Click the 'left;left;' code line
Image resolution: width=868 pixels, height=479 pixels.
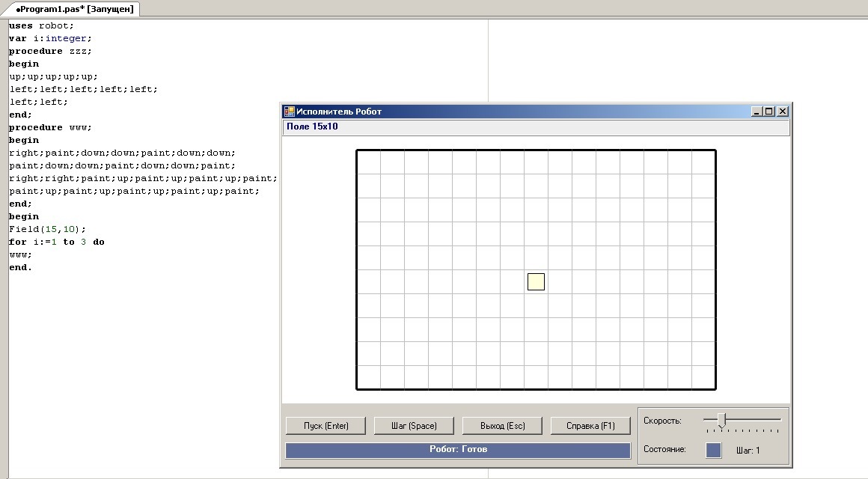[x=38, y=102]
